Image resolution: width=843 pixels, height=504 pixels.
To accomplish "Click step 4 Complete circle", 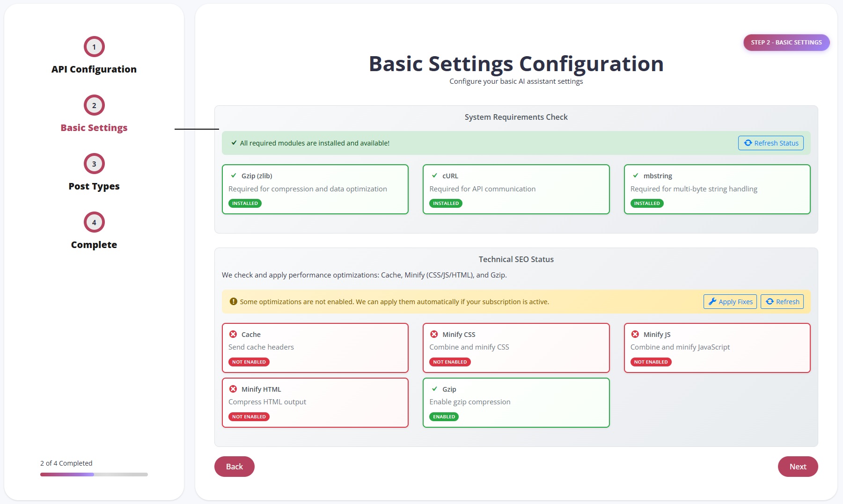I will point(94,222).
